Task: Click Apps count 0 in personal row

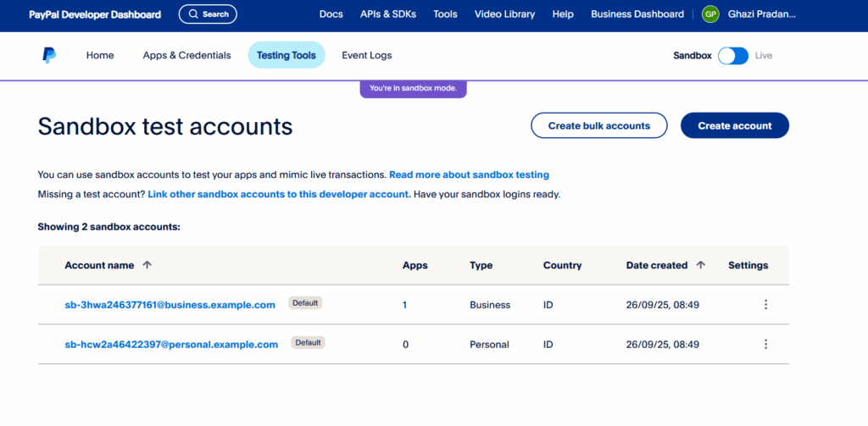Action: pos(406,345)
